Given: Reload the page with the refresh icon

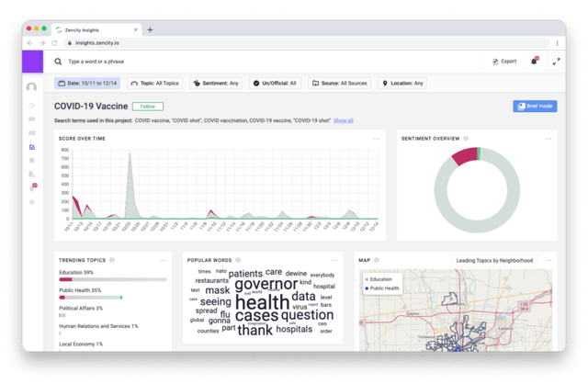Looking at the screenshot, I should [x=54, y=43].
